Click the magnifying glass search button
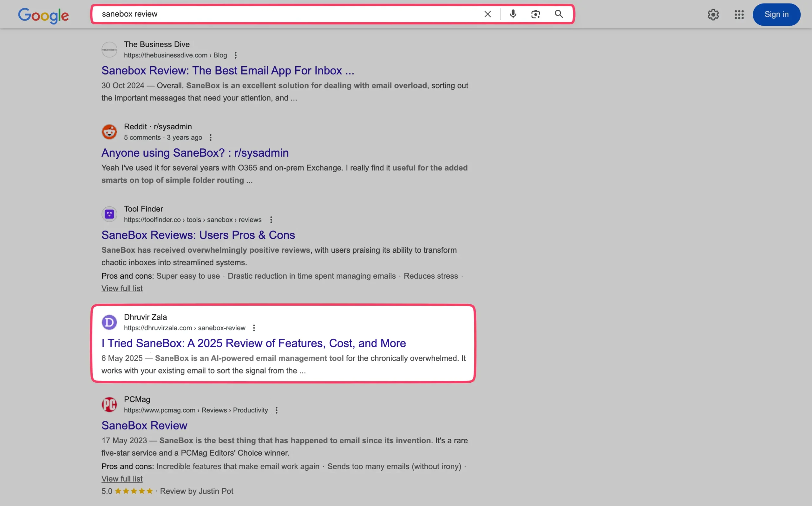 (559, 14)
